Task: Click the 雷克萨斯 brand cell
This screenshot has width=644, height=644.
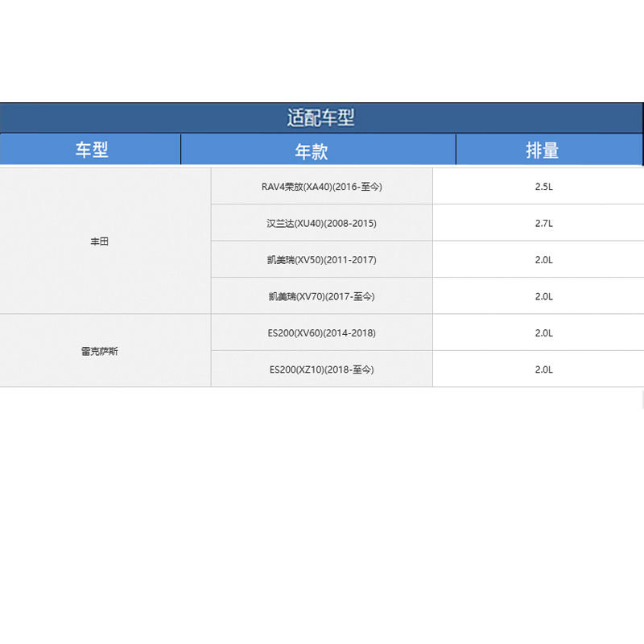Action: pos(105,351)
